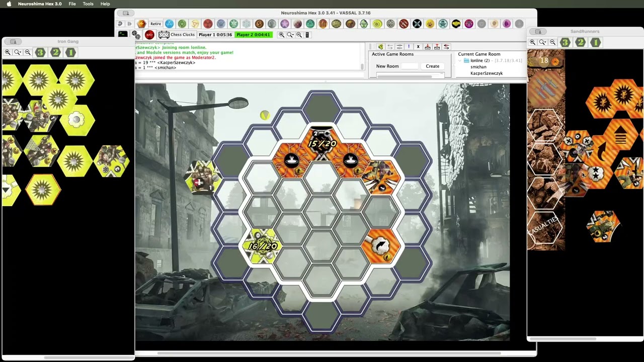Roll the dice icon in main toolbar
The height and width of the screenshot is (362, 644).
click(136, 35)
